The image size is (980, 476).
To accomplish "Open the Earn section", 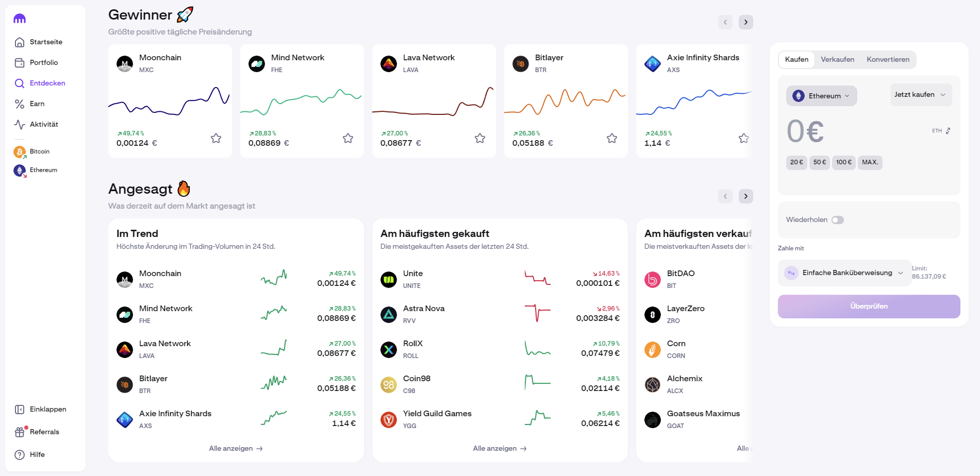I will click(x=37, y=104).
